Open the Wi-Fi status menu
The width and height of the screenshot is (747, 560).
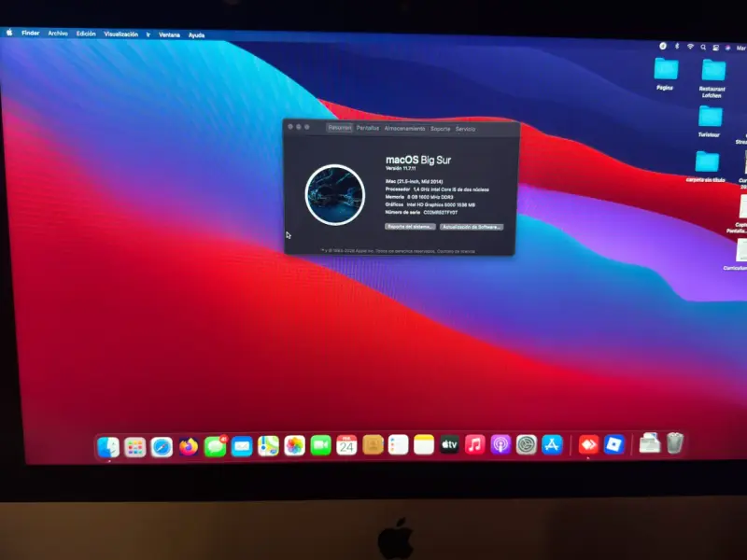690,47
